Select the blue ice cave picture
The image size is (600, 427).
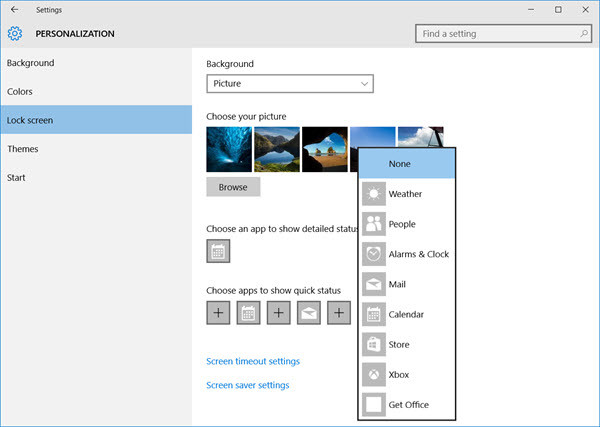tap(229, 149)
